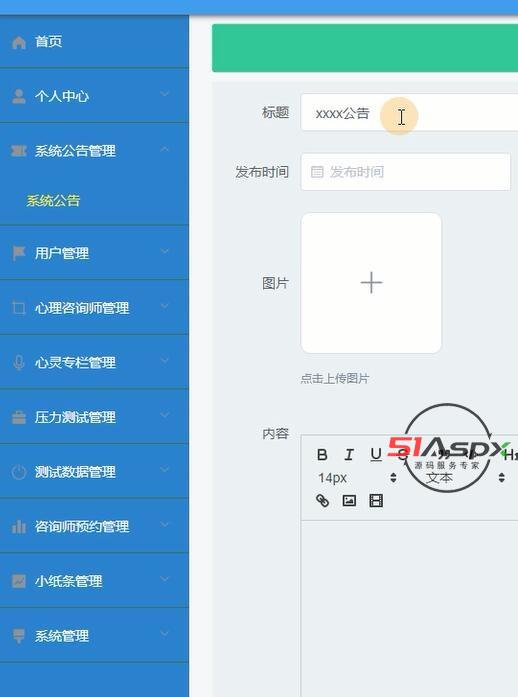The image size is (518, 697).
Task: Expand the 用户管理 menu chevron
Action: [165, 252]
